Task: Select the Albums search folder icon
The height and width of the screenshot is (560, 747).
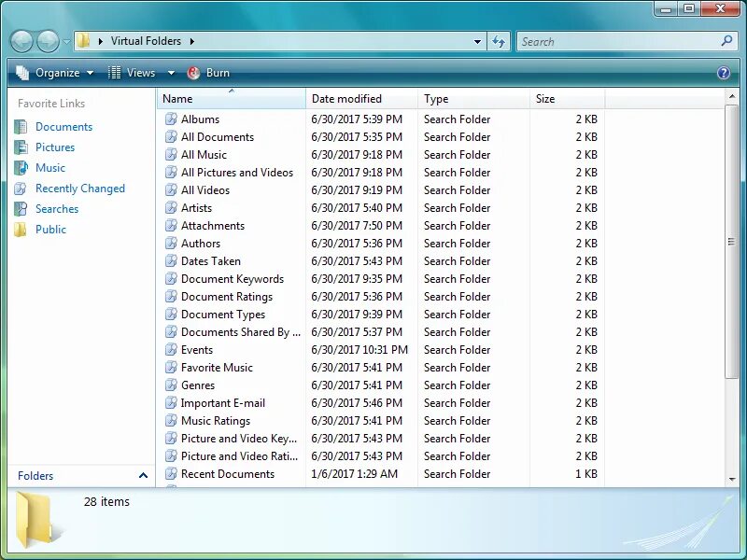Action: pos(171,119)
